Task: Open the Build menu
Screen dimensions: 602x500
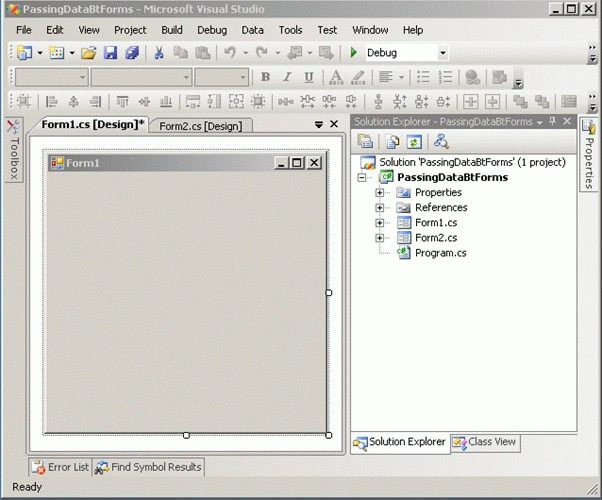Action: point(172,30)
